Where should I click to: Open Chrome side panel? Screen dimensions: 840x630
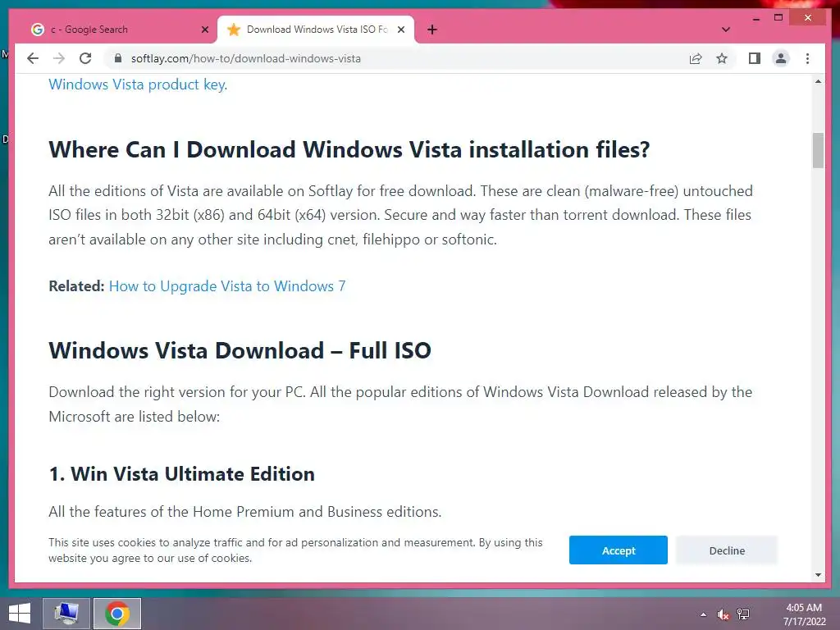point(755,58)
